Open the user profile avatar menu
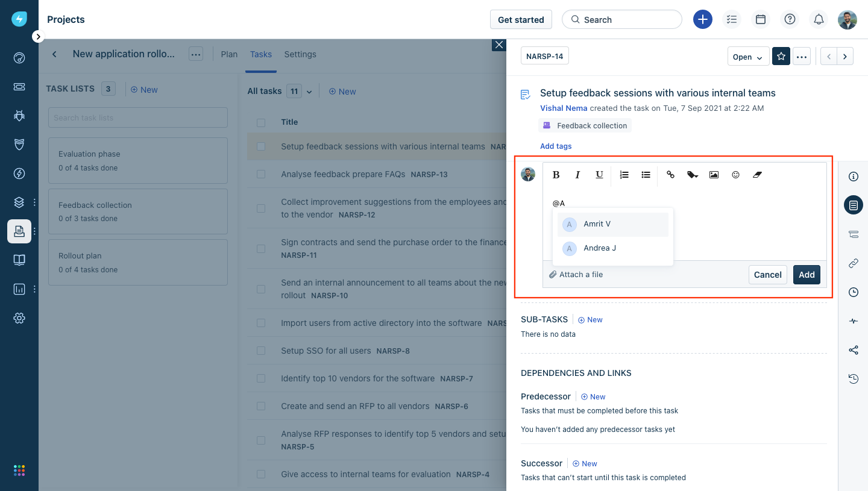The width and height of the screenshot is (868, 491). (x=848, y=20)
